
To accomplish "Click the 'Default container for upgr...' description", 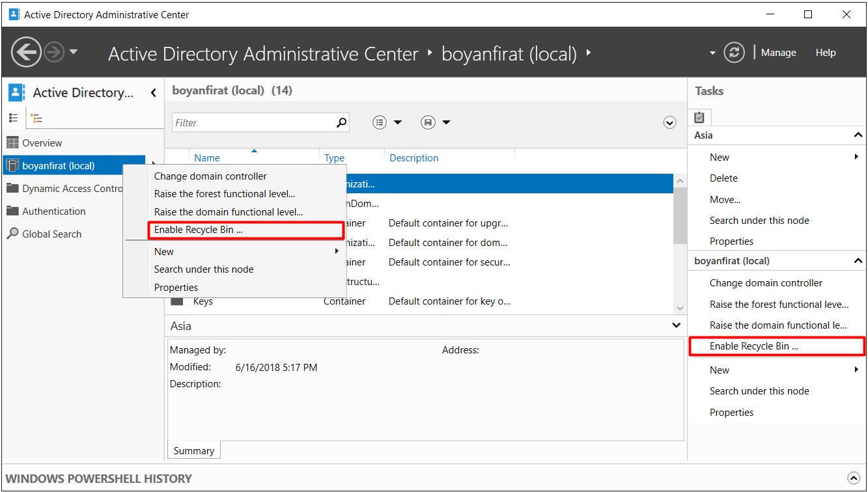I will click(448, 223).
